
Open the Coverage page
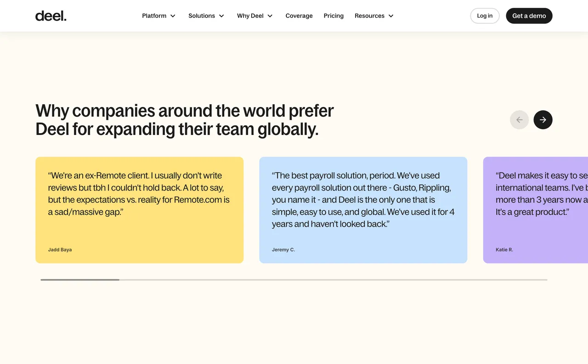point(299,16)
